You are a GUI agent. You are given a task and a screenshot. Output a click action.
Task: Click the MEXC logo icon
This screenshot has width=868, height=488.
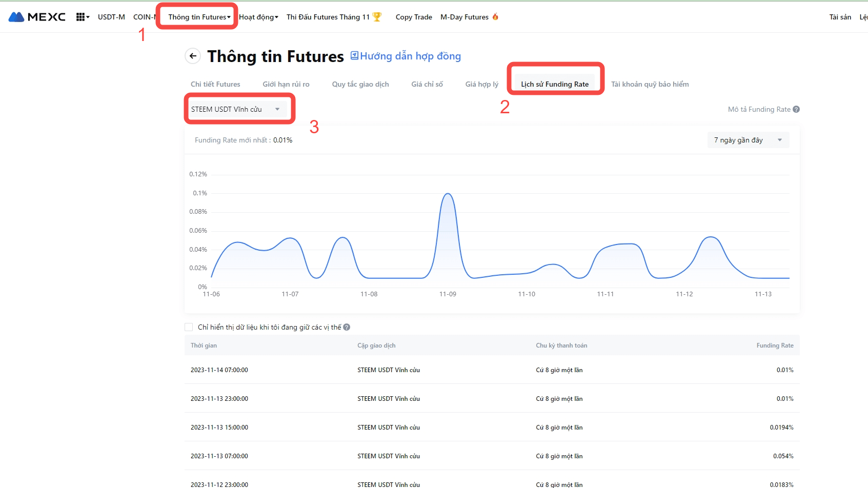(x=16, y=17)
